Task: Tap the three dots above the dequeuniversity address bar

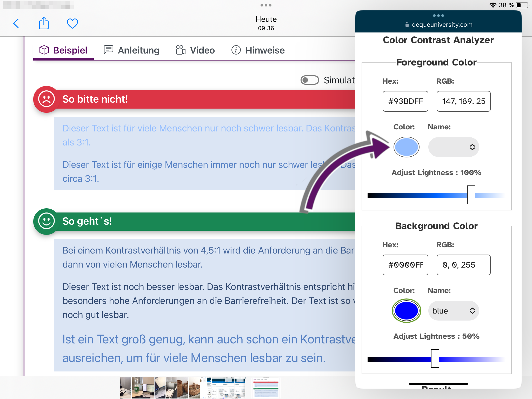Action: (438, 16)
